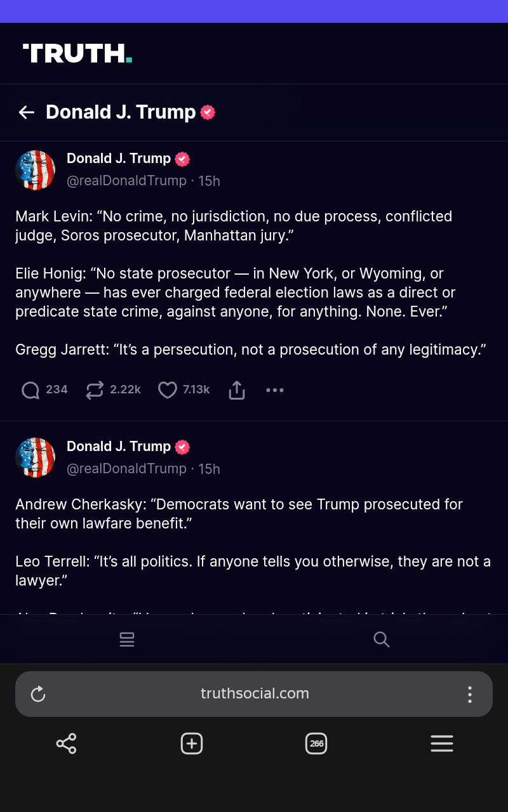508x812 pixels.
Task: ReTruth the Mark Levin quote post
Action: coord(95,390)
